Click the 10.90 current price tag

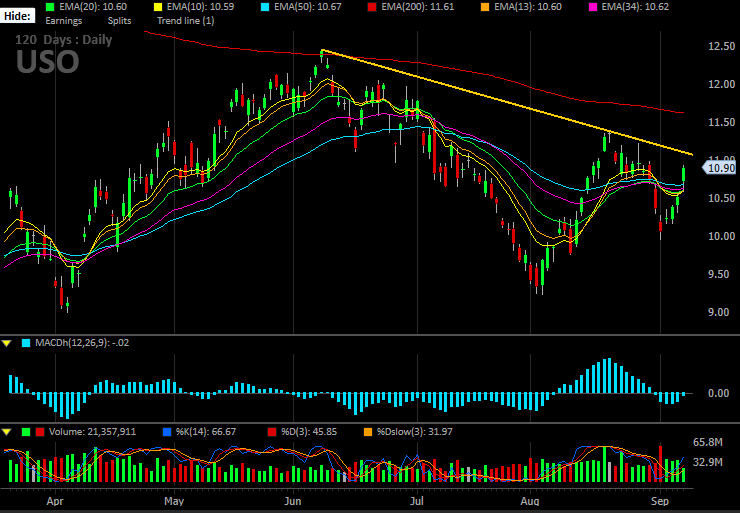point(719,168)
